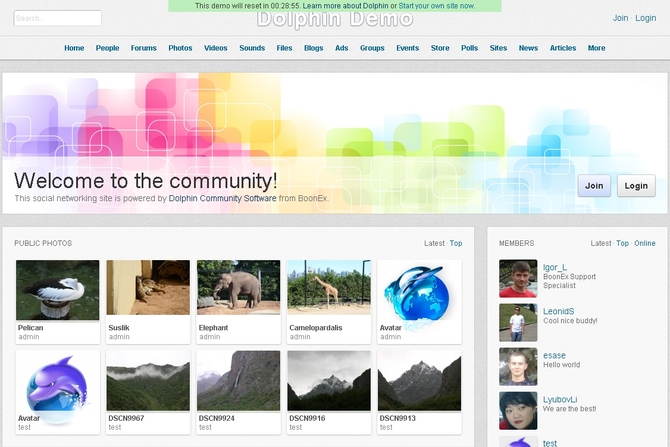This screenshot has width=670, height=447.
Task: Switch Public Photos to Latest tab
Action: point(434,243)
